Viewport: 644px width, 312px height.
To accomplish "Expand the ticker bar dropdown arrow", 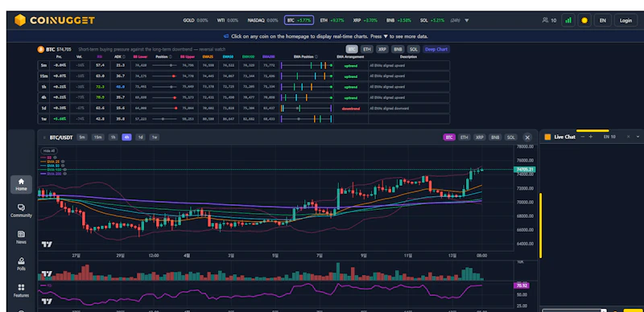I will [x=467, y=20].
